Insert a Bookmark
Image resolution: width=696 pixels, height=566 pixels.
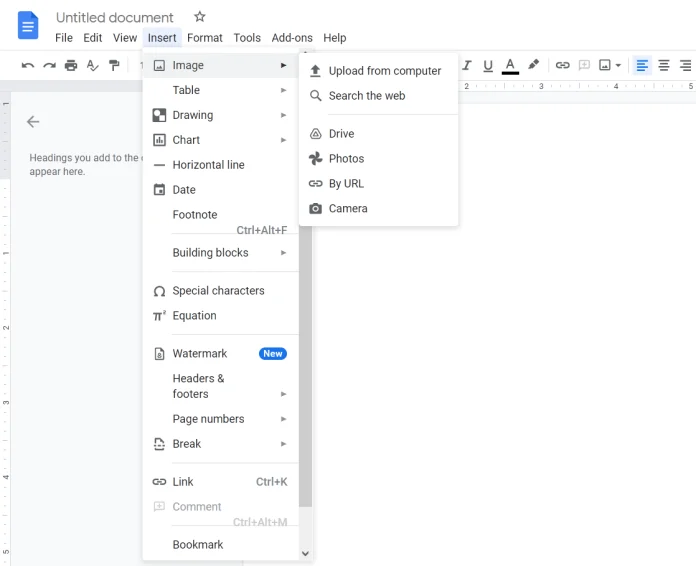pyautogui.click(x=220, y=545)
